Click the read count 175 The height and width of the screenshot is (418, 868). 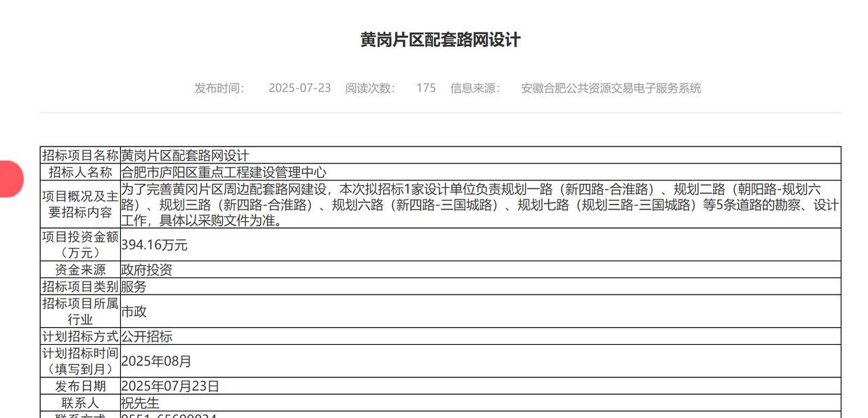pos(426,88)
